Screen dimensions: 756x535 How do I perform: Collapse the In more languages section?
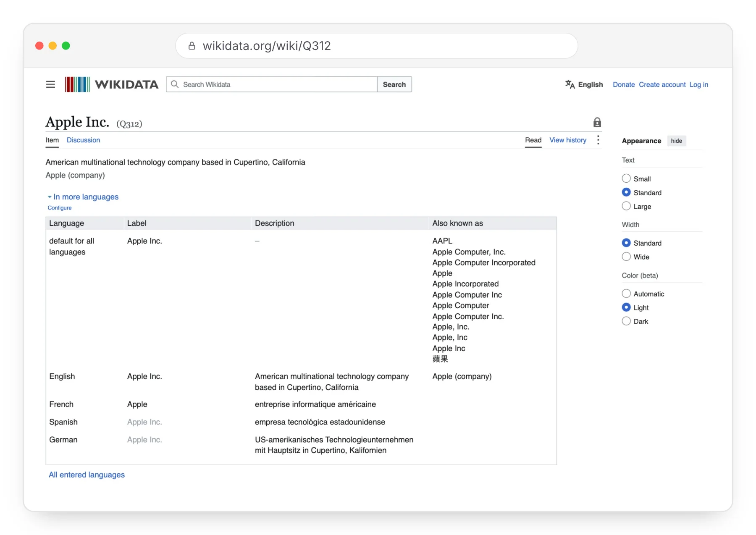pyautogui.click(x=83, y=197)
